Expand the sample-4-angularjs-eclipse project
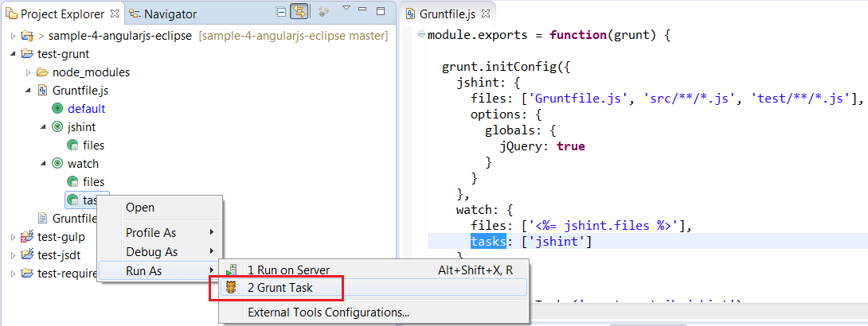Screen dimensions: 868x326 (13, 37)
